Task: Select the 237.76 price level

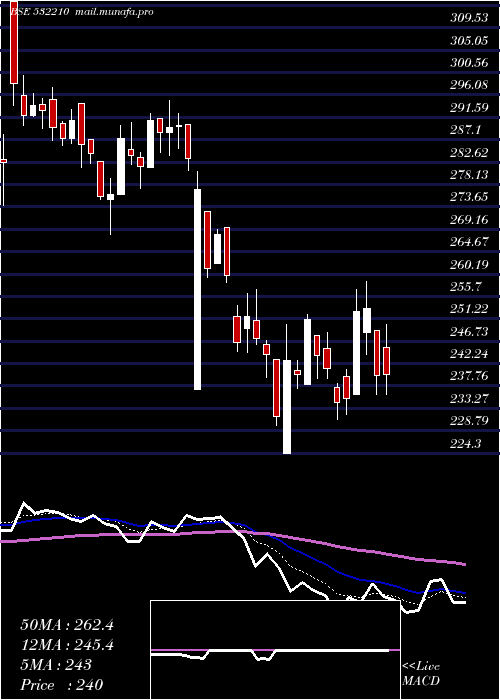Action: [469, 376]
